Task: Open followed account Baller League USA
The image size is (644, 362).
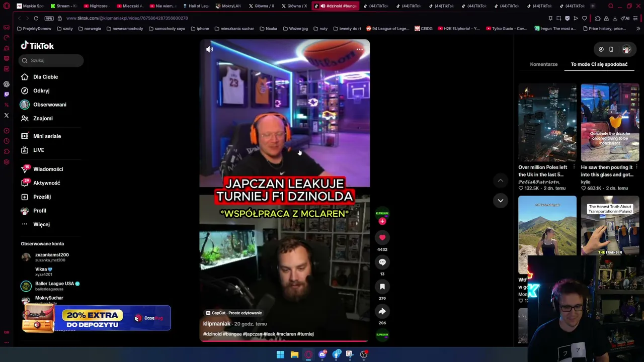Action: tap(50, 286)
